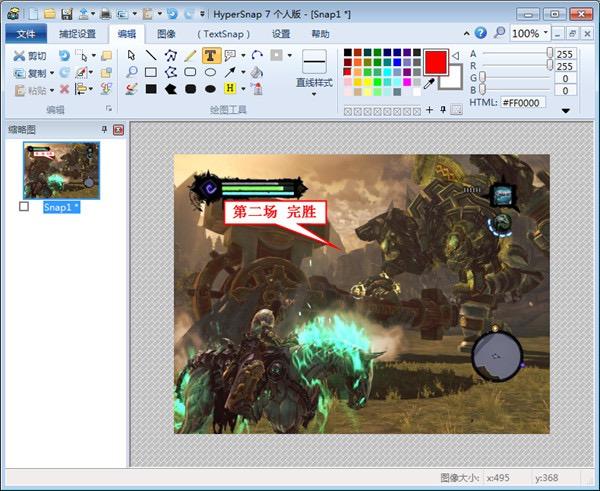Open the 捕捉设置 (Capture Settings) tab
The width and height of the screenshot is (600, 491).
click(x=77, y=33)
